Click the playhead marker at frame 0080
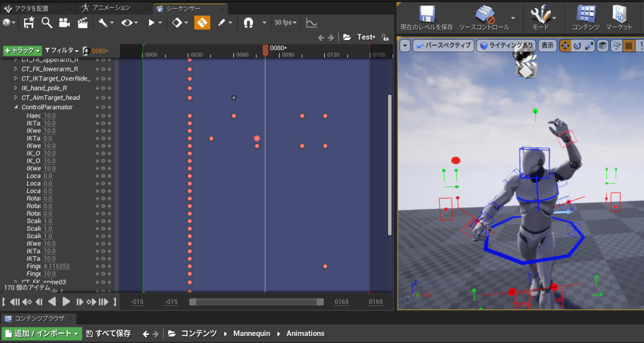The width and height of the screenshot is (644, 343). tap(265, 50)
